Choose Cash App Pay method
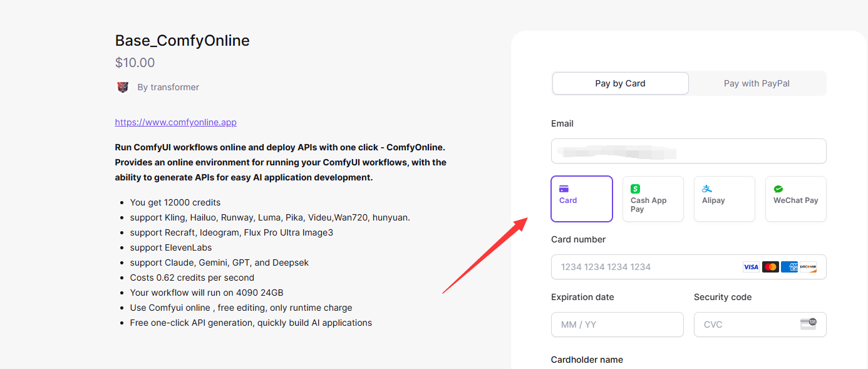The height and width of the screenshot is (369, 868). 653,199
